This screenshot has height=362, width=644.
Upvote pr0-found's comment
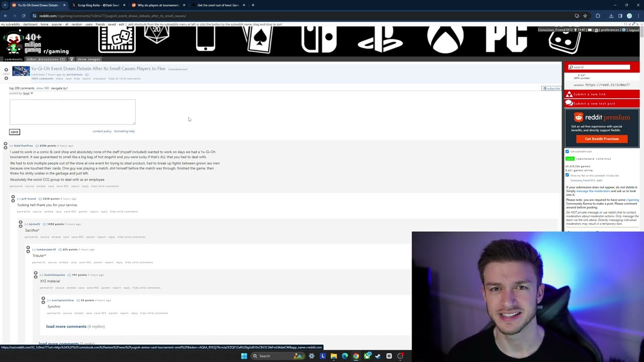click(x=13, y=197)
